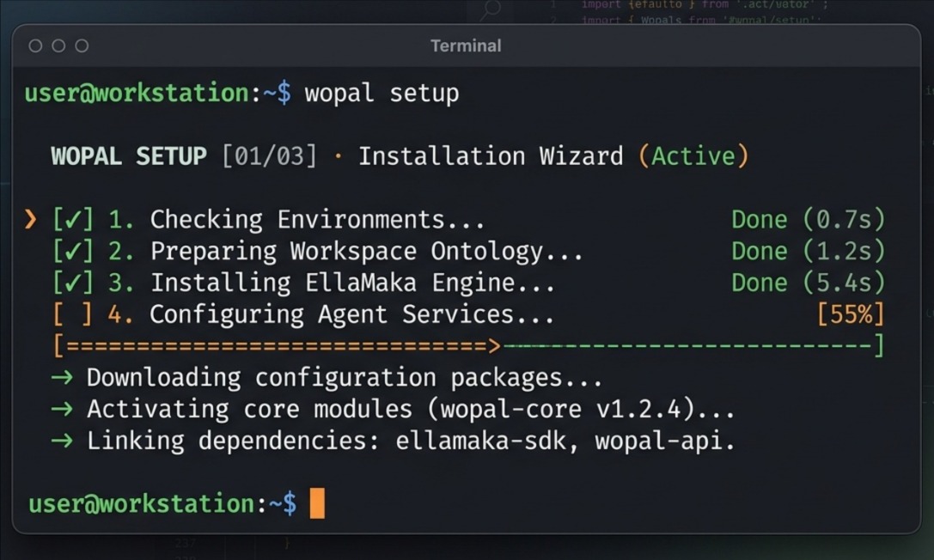Click the checked box for Preparing Workspace Ontology
The width and height of the screenshot is (934, 560).
(x=73, y=251)
